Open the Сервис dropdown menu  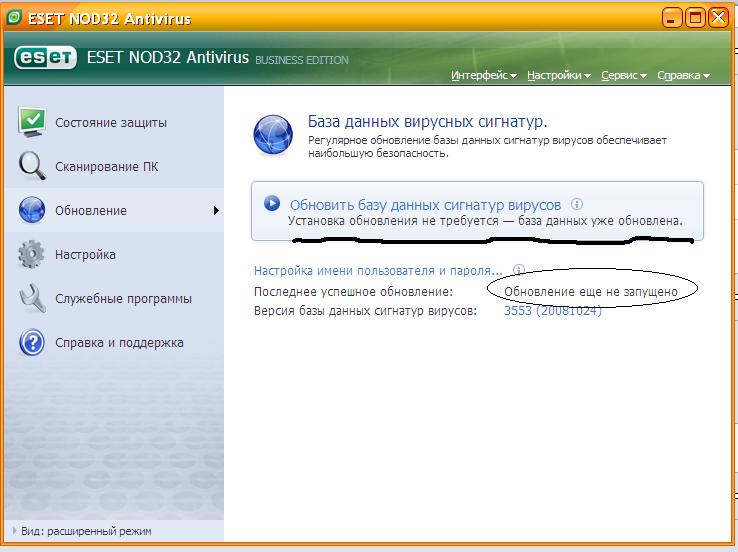[624, 75]
